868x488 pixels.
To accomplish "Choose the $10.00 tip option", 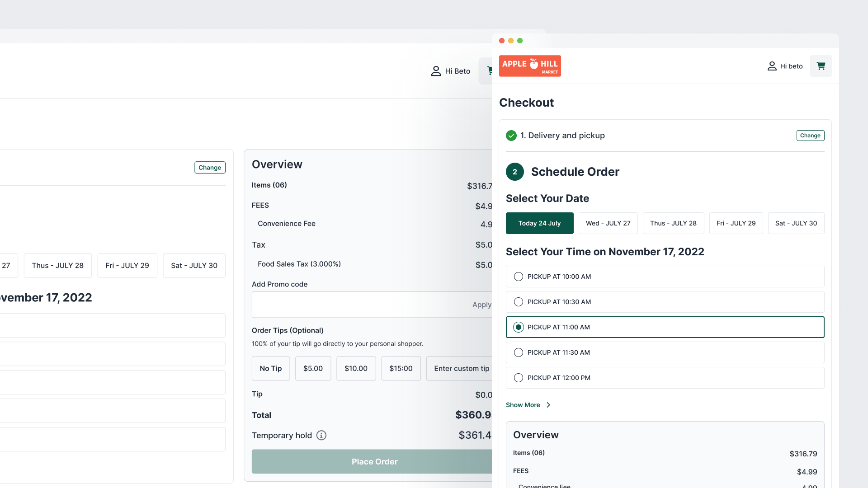I will tap(356, 369).
